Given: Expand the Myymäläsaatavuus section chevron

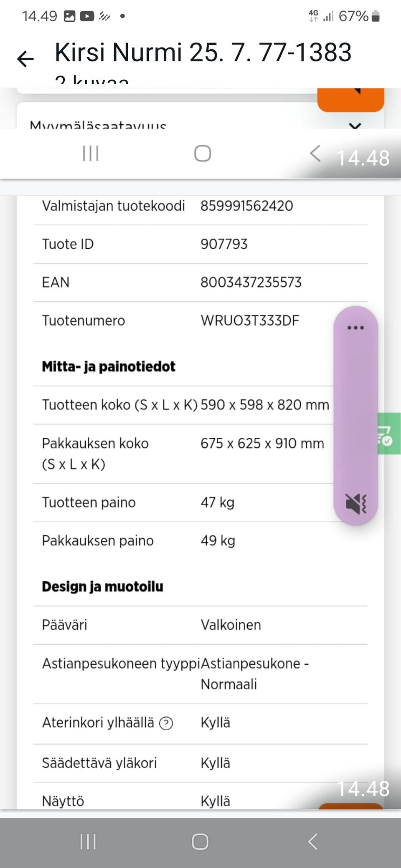Looking at the screenshot, I should tap(355, 125).
